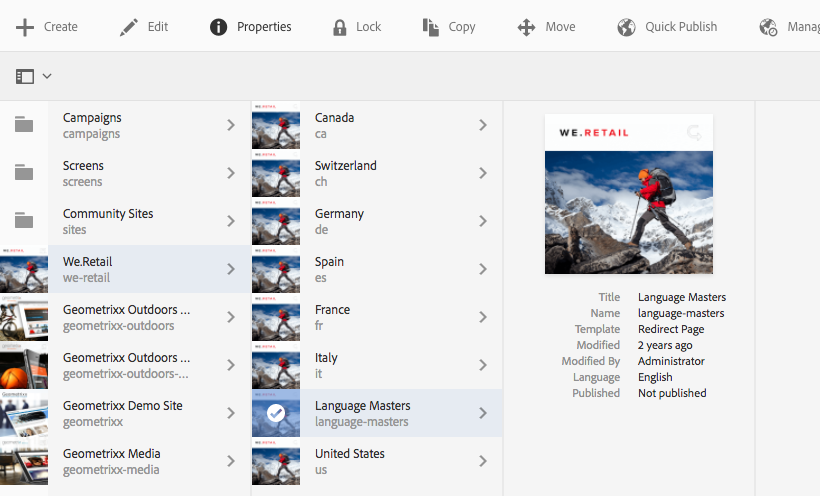Viewport: 820px width, 496px height.
Task: Click the Copy documents icon
Action: [430, 27]
